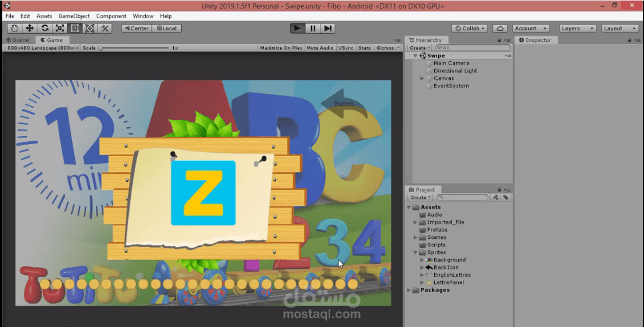Open the GameObject menu
Image resolution: width=644 pixels, height=327 pixels.
tap(74, 16)
